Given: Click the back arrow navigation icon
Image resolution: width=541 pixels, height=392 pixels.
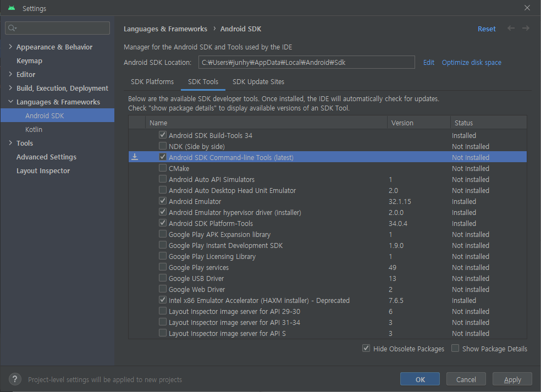Looking at the screenshot, I should pos(511,28).
